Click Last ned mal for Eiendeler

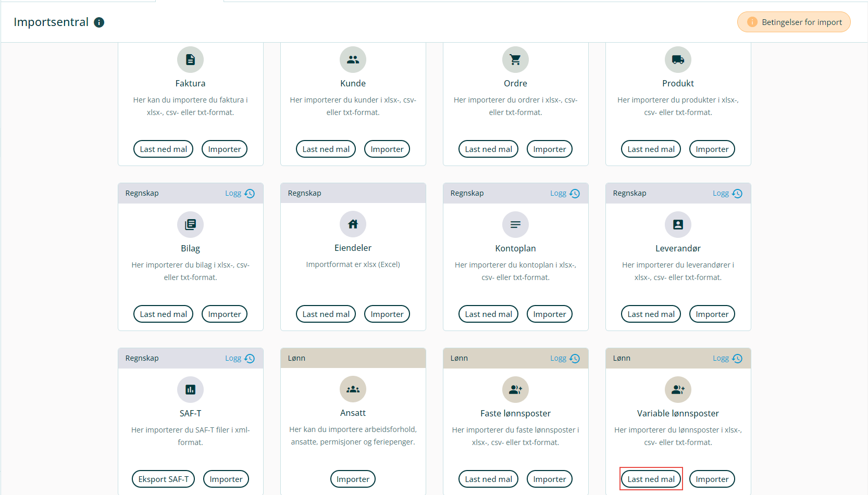coord(326,314)
